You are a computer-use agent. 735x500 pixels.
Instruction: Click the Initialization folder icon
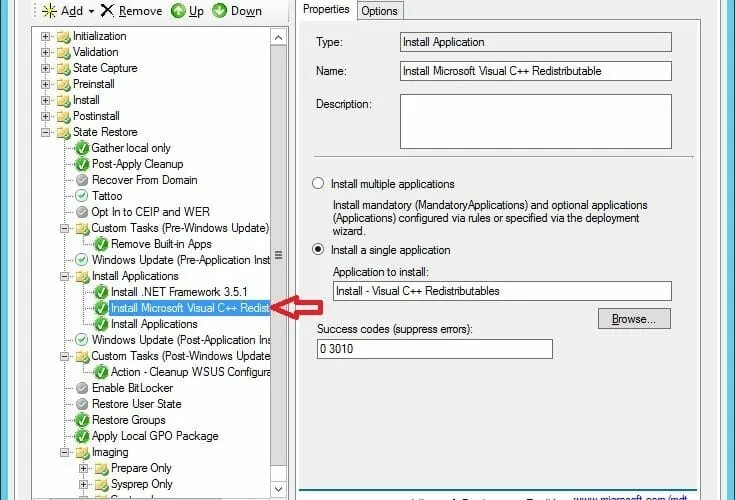[63, 37]
